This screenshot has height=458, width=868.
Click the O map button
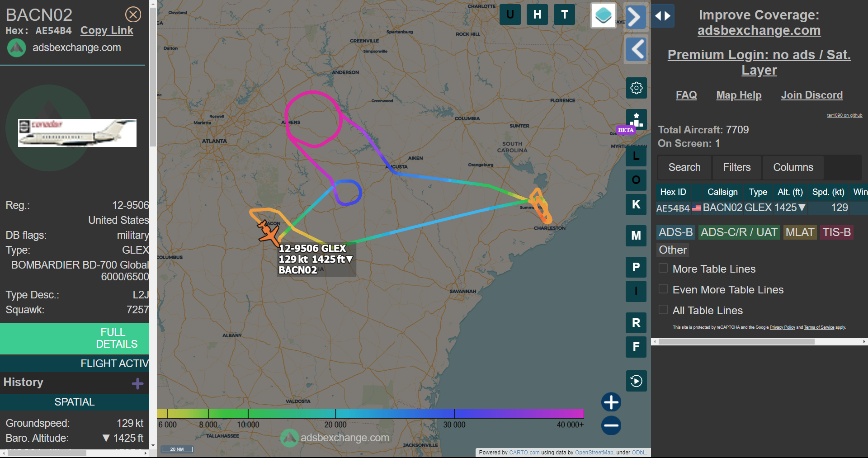pos(636,180)
